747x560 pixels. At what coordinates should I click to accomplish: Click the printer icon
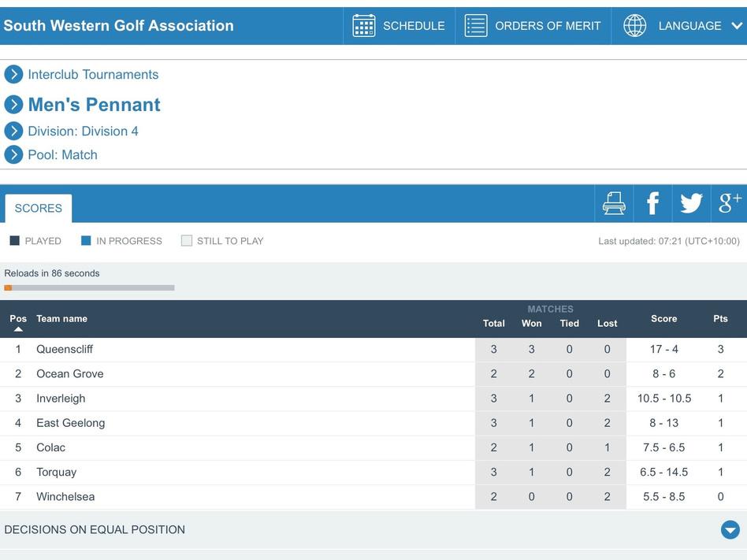[x=614, y=203]
